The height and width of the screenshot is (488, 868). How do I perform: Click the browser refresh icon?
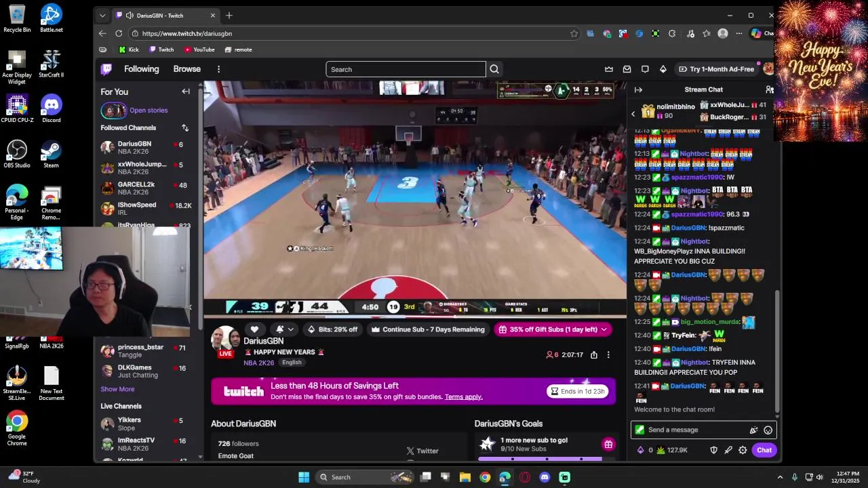coord(119,33)
